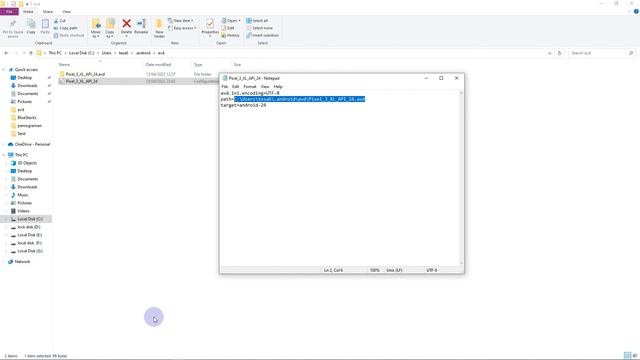The image size is (640, 360).
Task: Click Invert selection in ribbon
Action: pyautogui.click(x=262, y=35)
